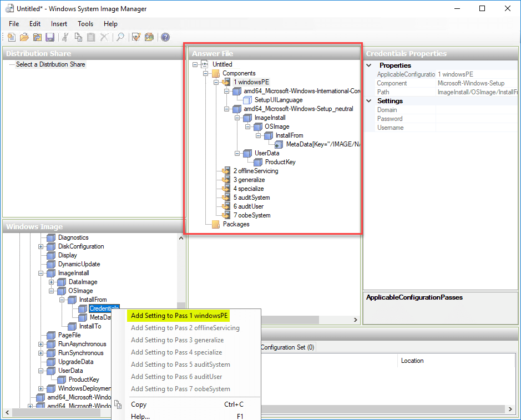
Task: Click the Open Answer File folder icon
Action: [24, 37]
